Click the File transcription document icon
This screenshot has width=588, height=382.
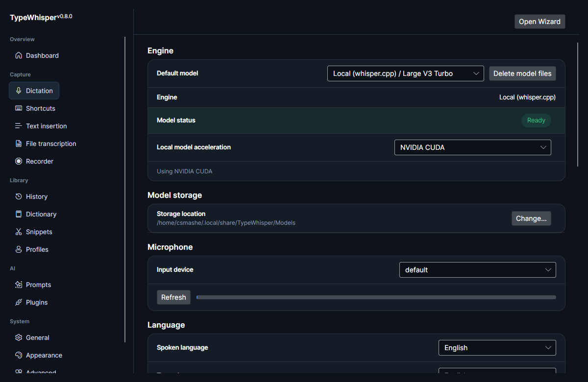19,143
